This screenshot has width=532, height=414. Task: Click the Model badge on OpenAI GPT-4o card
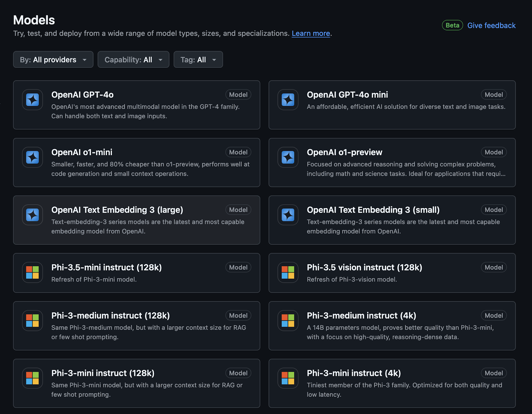click(238, 95)
